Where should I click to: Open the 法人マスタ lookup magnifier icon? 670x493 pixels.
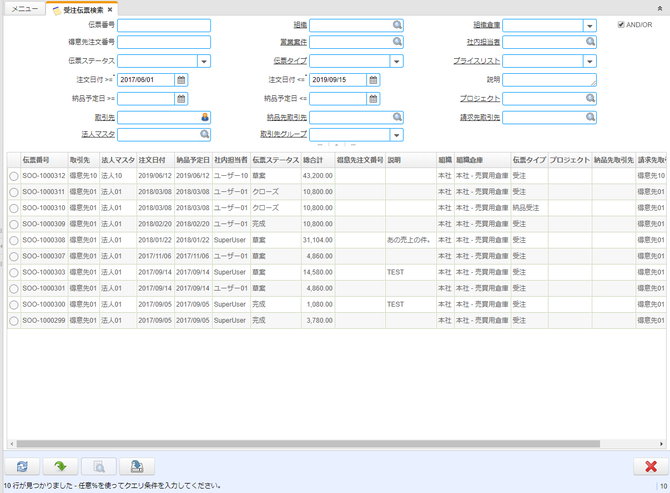[x=205, y=135]
